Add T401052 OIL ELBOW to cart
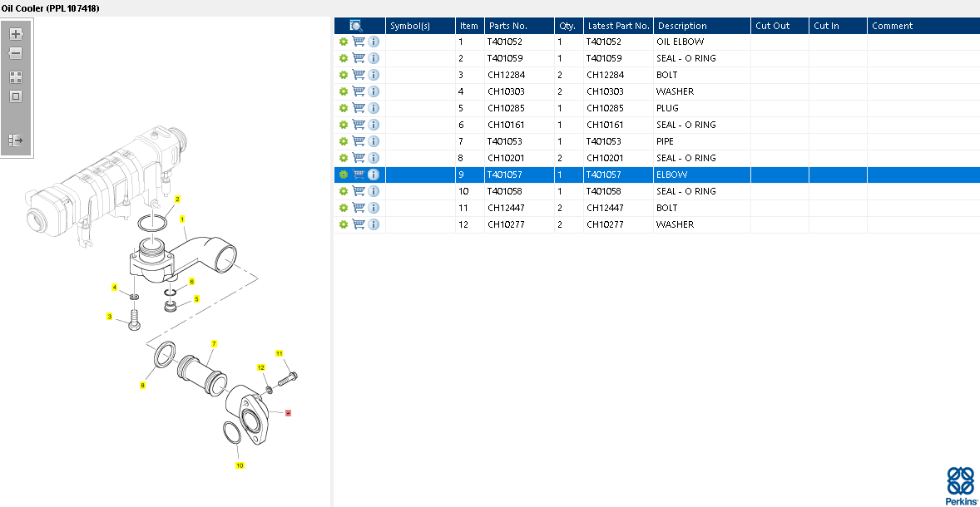 [359, 42]
